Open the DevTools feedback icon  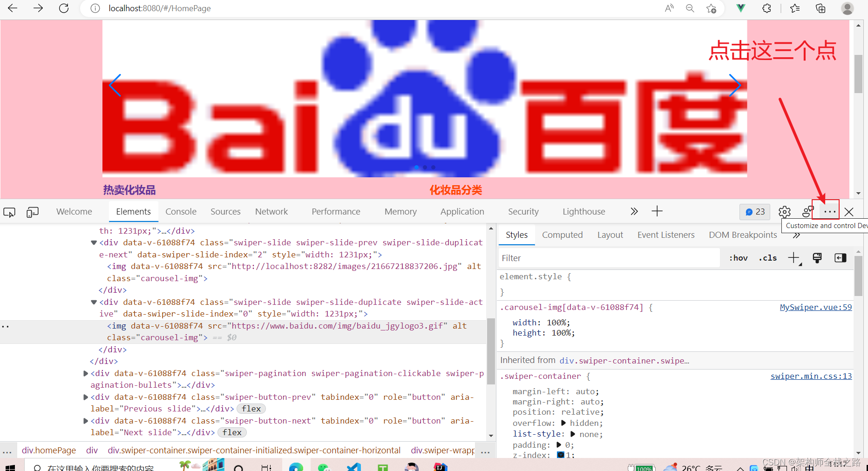pos(808,212)
